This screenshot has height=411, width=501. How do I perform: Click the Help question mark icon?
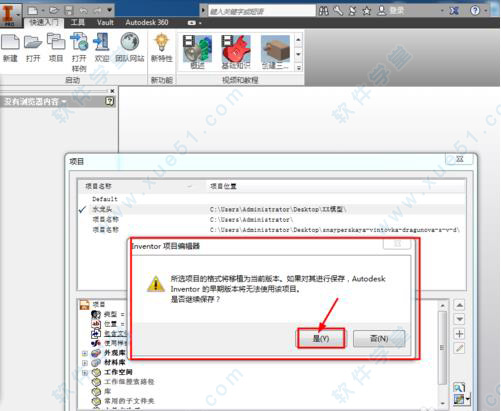click(x=475, y=11)
